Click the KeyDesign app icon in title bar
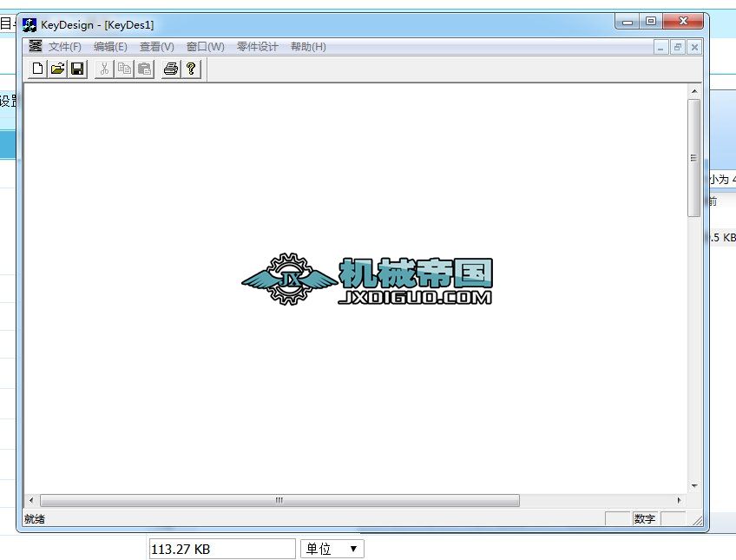736x560 pixels. [30, 25]
